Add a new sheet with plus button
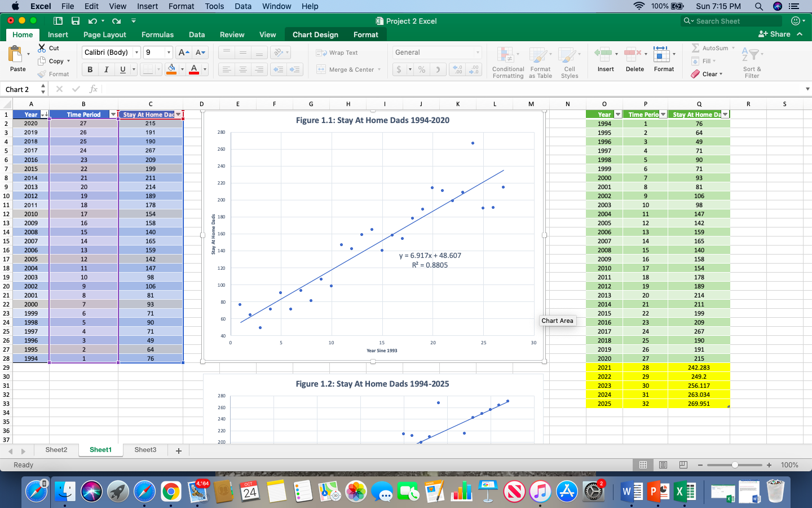Viewport: 812px width, 508px height. click(x=178, y=450)
